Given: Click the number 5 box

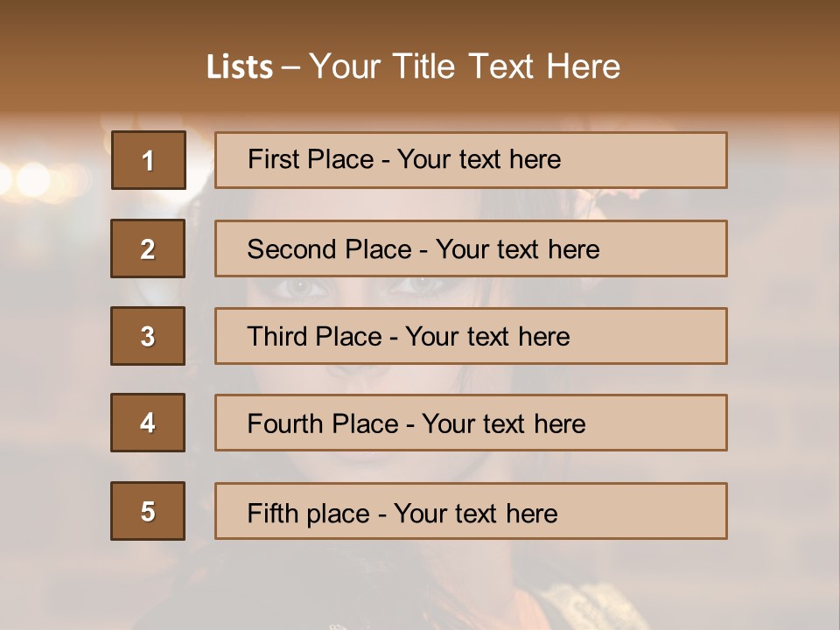Looking at the screenshot, I should pos(148,511).
